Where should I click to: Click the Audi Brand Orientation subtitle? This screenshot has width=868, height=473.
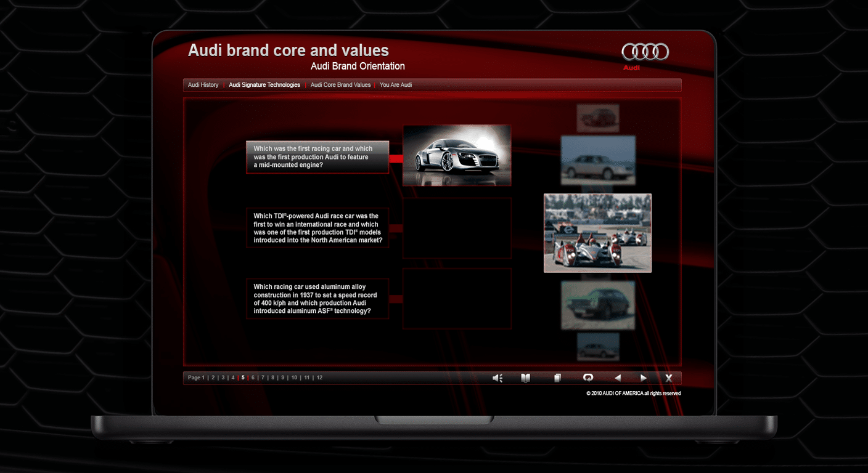(358, 66)
